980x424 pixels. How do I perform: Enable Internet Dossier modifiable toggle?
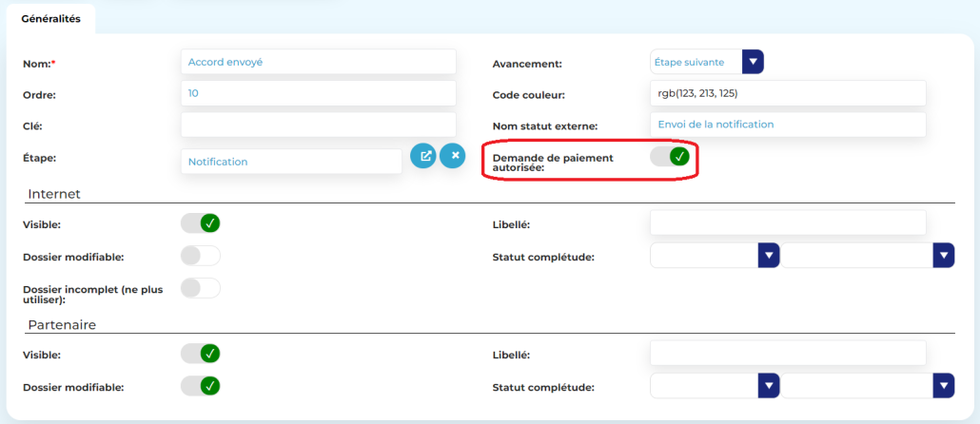click(x=201, y=256)
